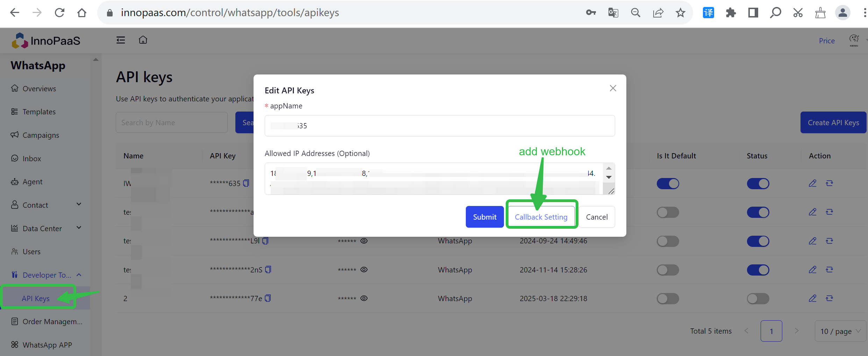The height and width of the screenshot is (356, 868).
Task: Reveal the secret for key ending L9I
Action: [x=364, y=241]
